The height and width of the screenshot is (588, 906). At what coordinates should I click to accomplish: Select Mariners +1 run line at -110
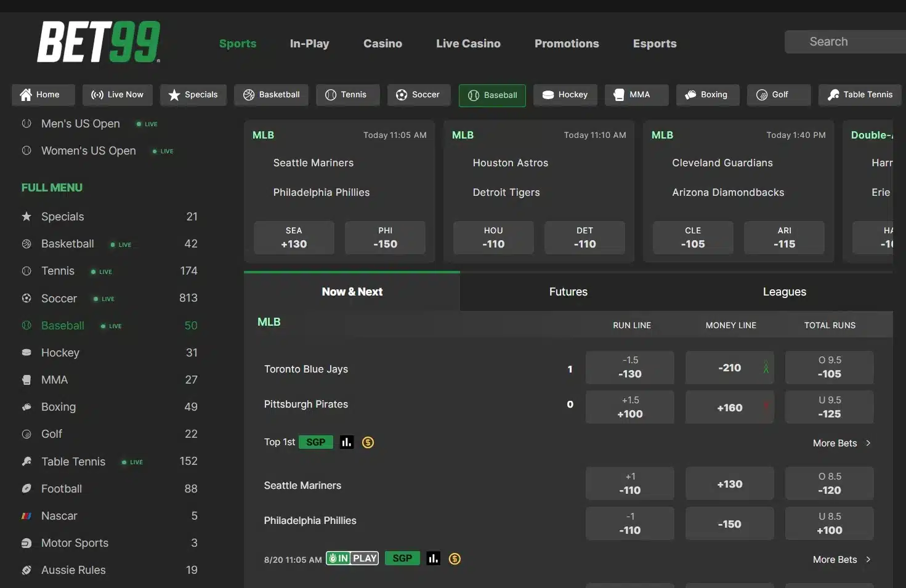[630, 484]
